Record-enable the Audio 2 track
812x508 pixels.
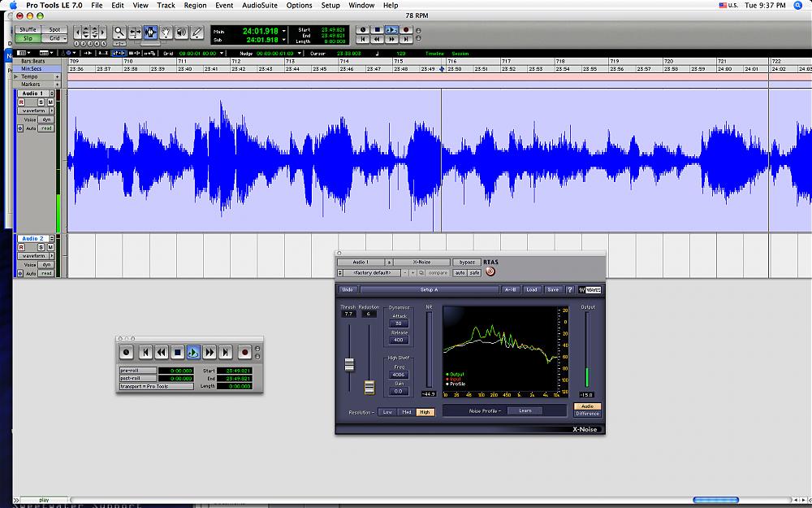[x=21, y=247]
